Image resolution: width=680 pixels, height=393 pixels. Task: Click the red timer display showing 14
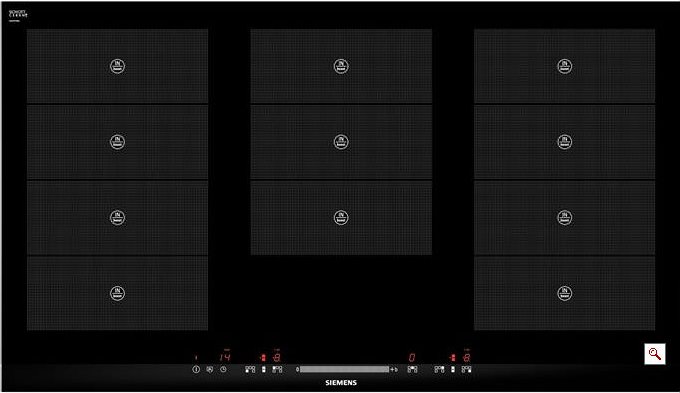[225, 357]
